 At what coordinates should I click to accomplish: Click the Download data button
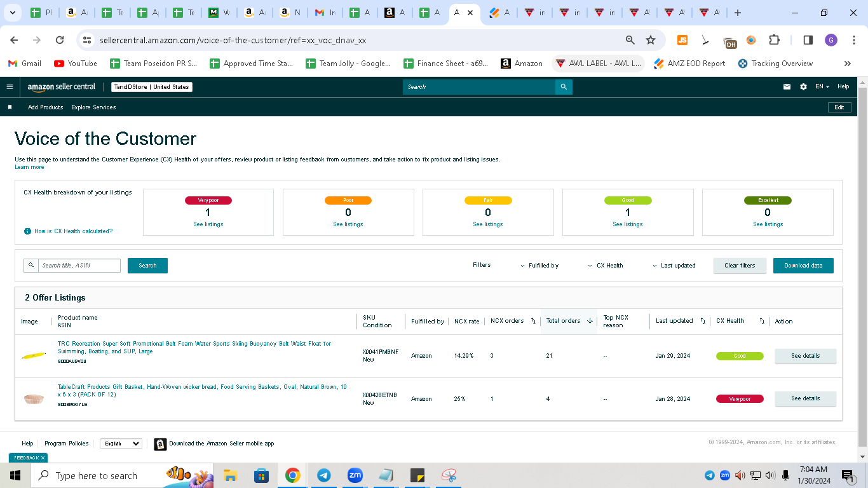tap(803, 266)
